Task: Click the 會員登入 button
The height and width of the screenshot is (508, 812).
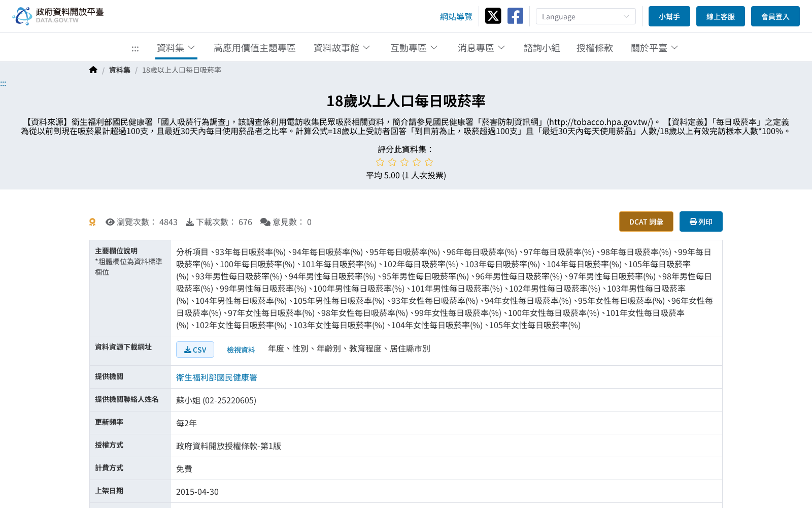Action: [775, 16]
